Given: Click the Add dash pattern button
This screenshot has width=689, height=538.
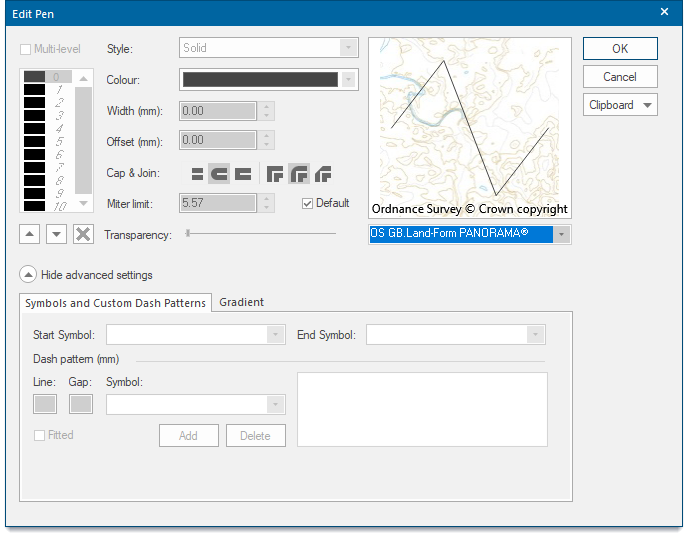Looking at the screenshot, I should [x=189, y=436].
